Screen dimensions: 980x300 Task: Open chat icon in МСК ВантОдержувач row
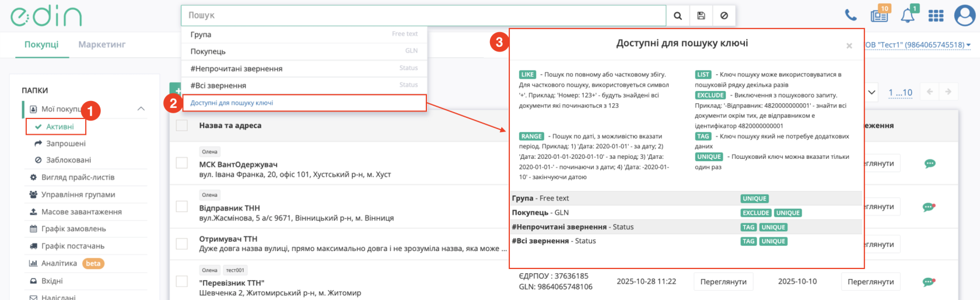[930, 163]
